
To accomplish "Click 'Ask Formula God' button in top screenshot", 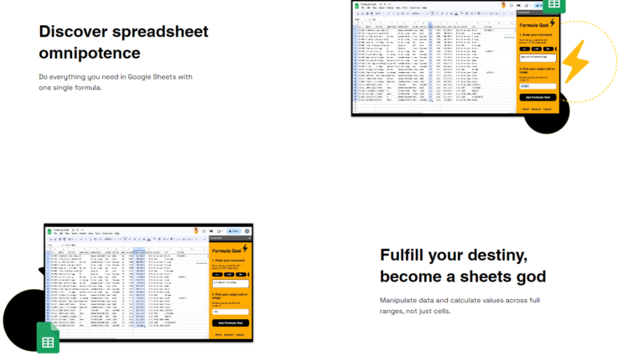I will 538,97.
